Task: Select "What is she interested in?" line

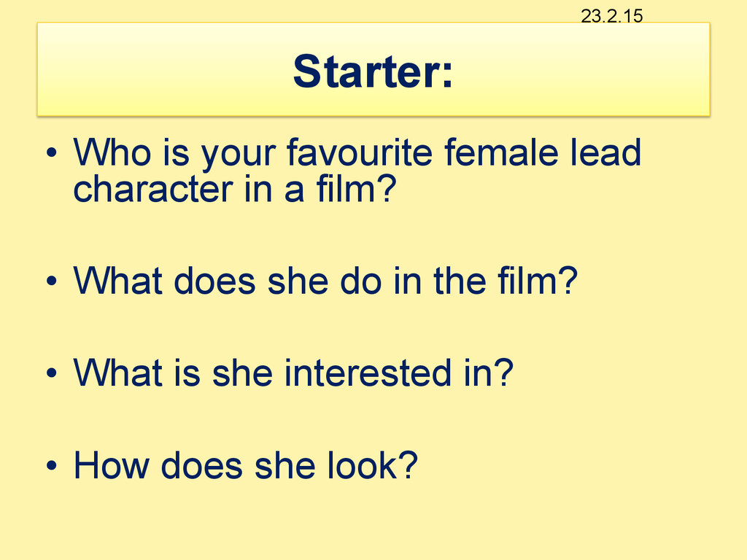Action: pos(293,373)
